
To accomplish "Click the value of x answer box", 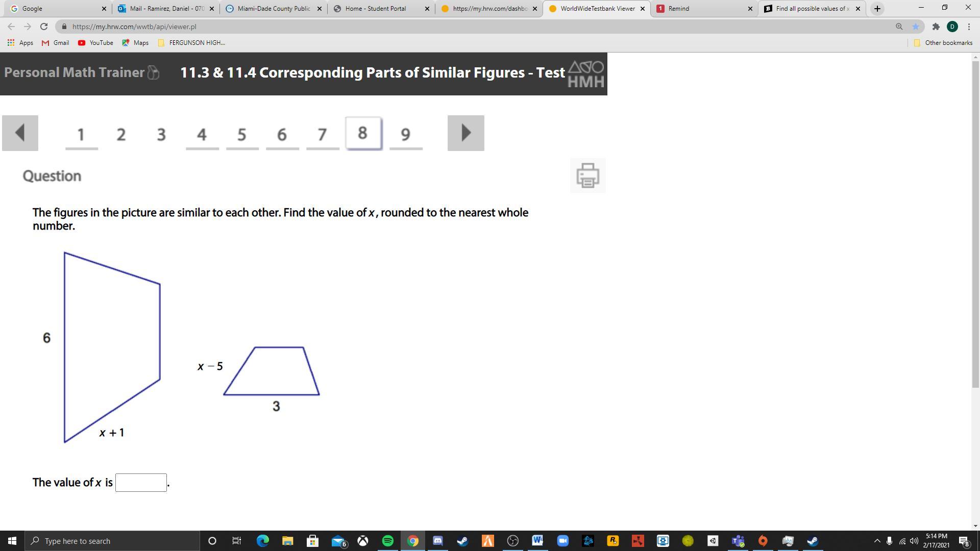I will click(141, 483).
